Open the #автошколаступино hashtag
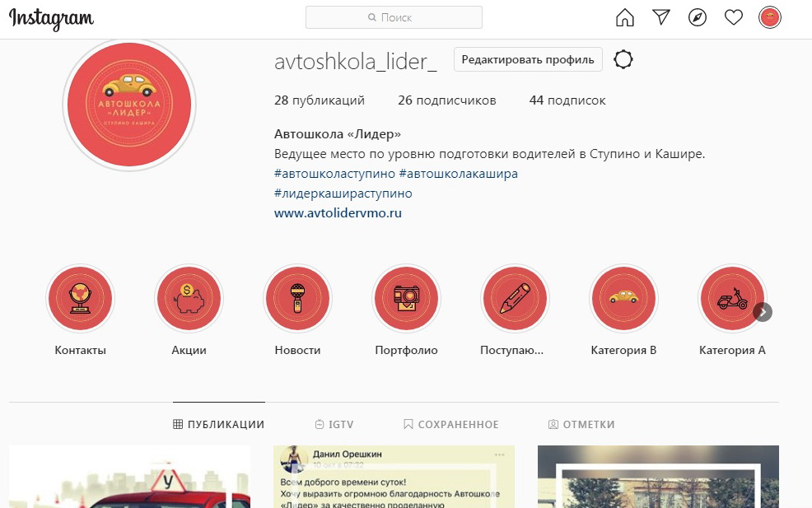This screenshot has width=812, height=508. (x=334, y=174)
